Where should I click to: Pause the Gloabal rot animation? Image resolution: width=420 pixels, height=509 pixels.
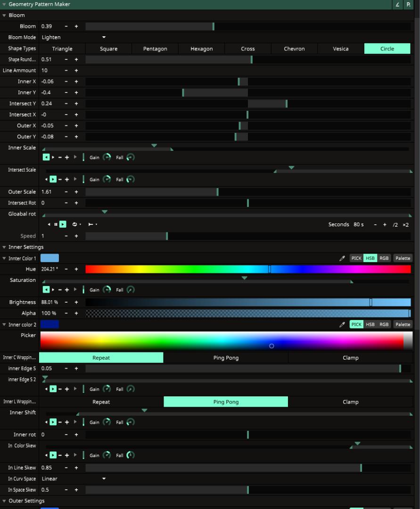tap(56, 224)
